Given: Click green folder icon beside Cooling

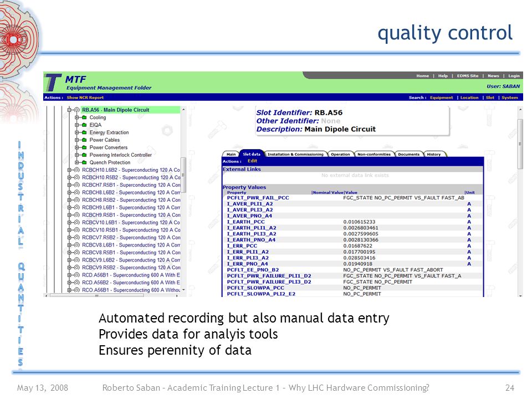Looking at the screenshot, I should pos(84,117).
